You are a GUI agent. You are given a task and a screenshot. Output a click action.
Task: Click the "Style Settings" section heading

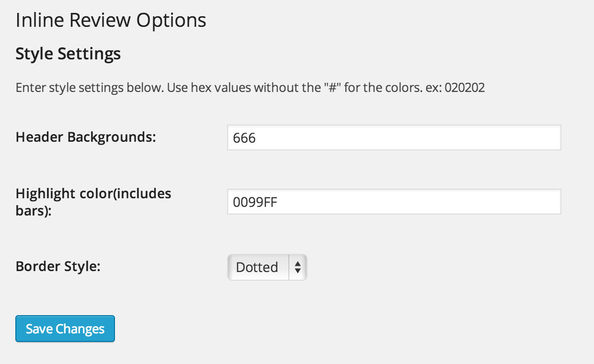(x=68, y=54)
